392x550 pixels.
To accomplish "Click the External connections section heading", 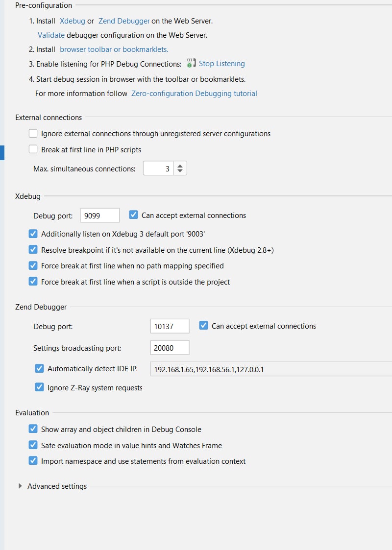I will point(49,118).
